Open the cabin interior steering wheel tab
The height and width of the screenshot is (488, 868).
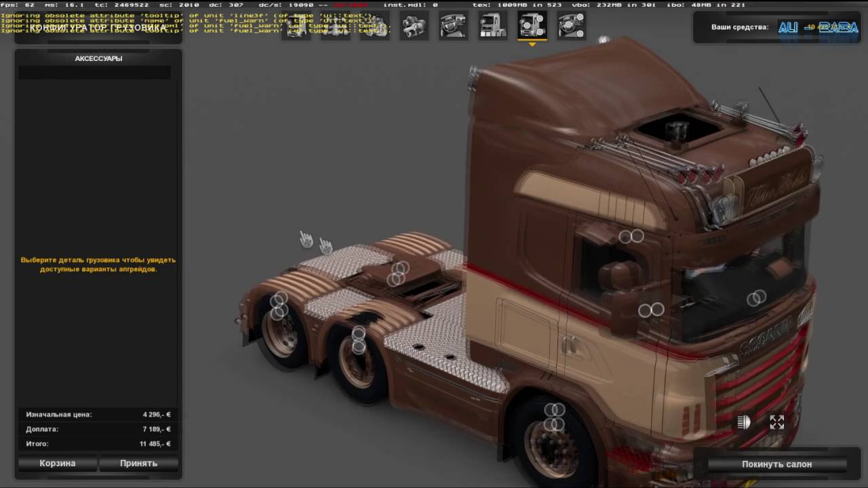[454, 26]
